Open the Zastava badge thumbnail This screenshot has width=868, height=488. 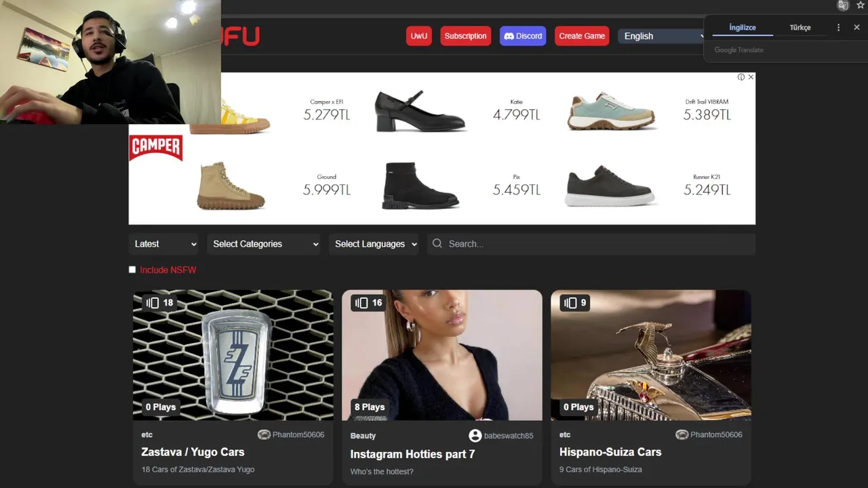233,355
